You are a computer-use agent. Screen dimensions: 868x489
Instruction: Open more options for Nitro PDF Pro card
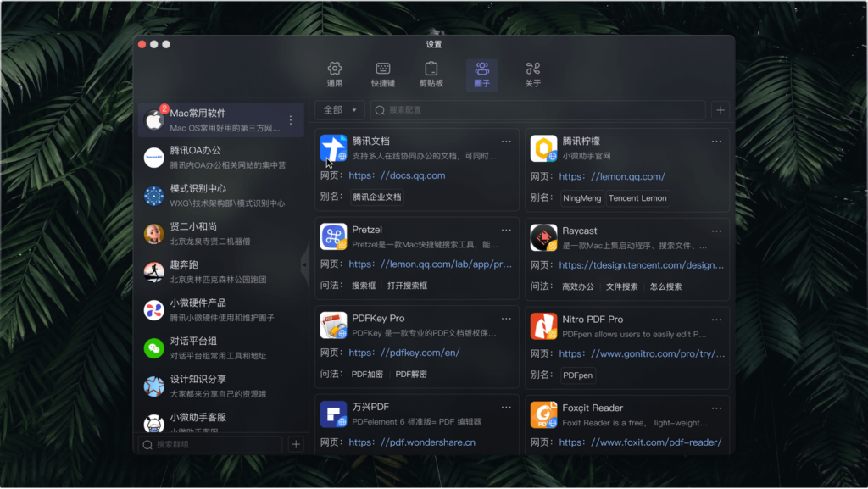[x=716, y=320]
